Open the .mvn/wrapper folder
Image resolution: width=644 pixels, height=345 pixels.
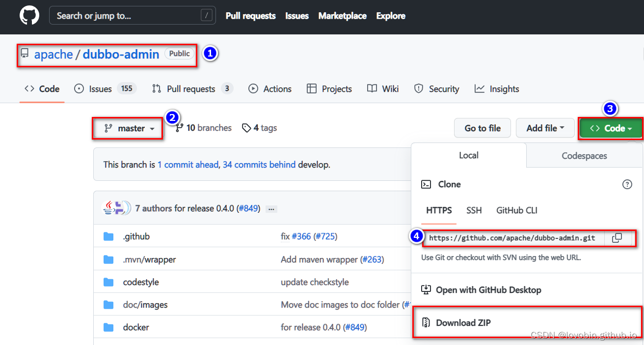coord(149,259)
